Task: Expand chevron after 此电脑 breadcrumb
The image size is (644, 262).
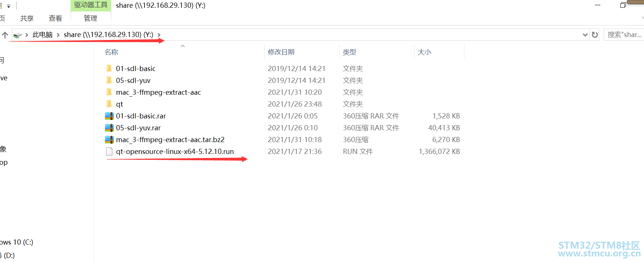Action: pos(58,35)
